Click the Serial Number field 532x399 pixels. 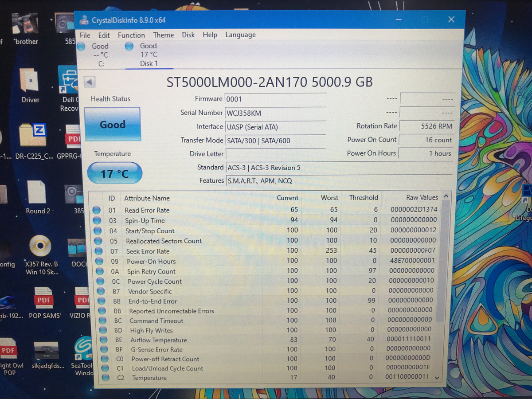[275, 113]
